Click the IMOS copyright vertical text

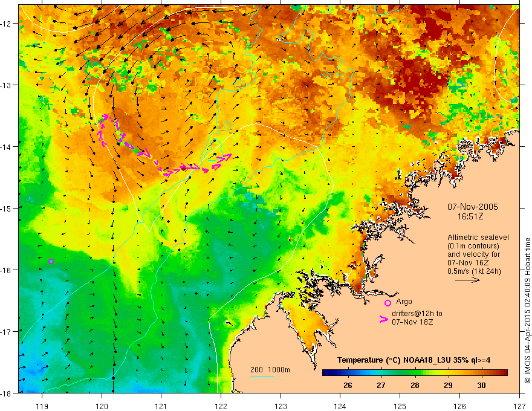coord(527,310)
